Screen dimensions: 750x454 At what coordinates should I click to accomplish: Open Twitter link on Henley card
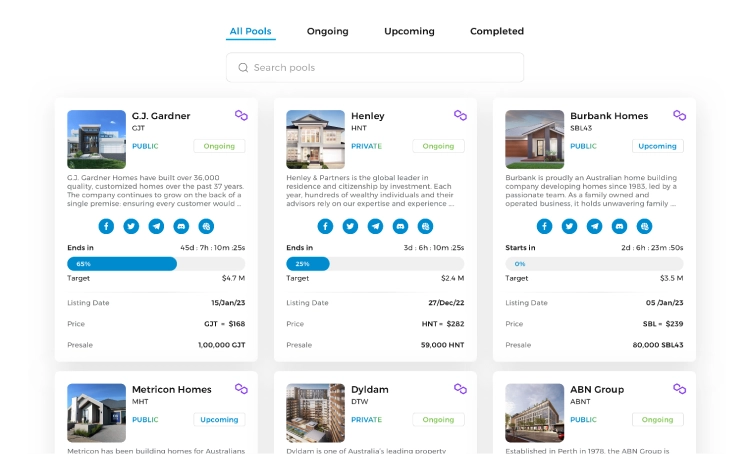click(x=350, y=226)
